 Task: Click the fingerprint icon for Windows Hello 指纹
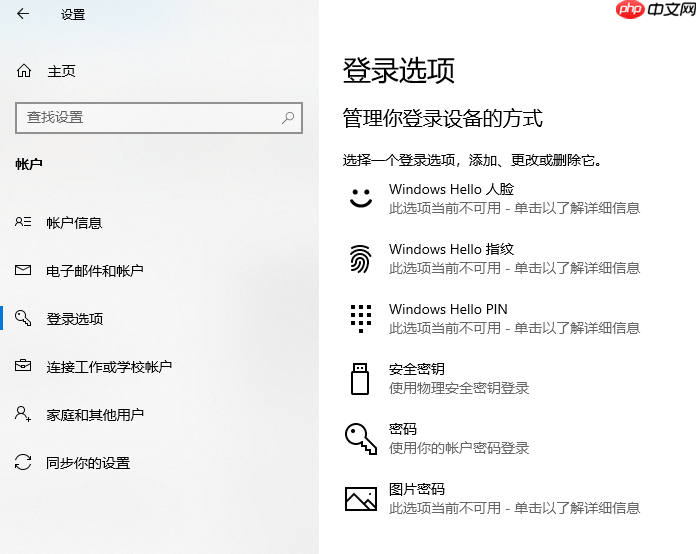click(x=361, y=258)
